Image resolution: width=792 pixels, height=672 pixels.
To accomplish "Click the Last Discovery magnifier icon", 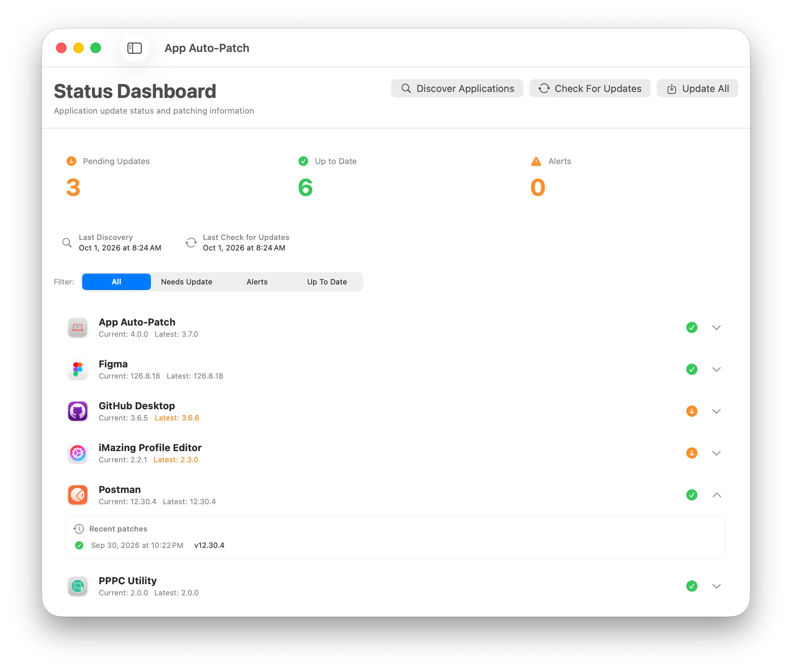I will click(67, 243).
